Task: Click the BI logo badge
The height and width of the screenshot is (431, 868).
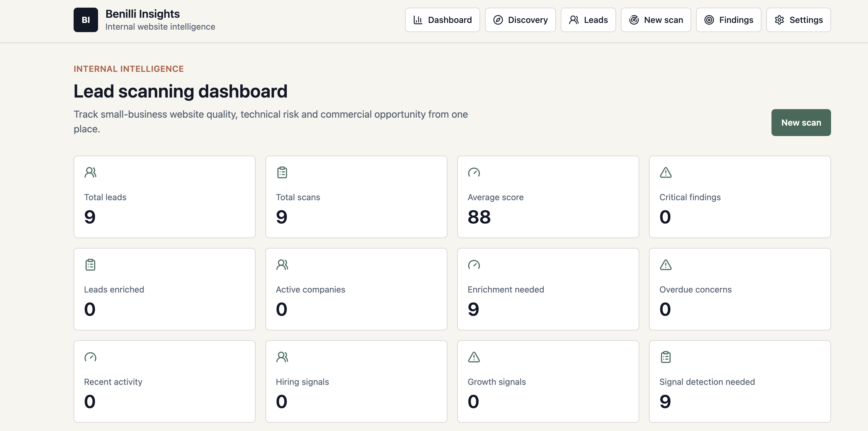Action: (x=86, y=20)
